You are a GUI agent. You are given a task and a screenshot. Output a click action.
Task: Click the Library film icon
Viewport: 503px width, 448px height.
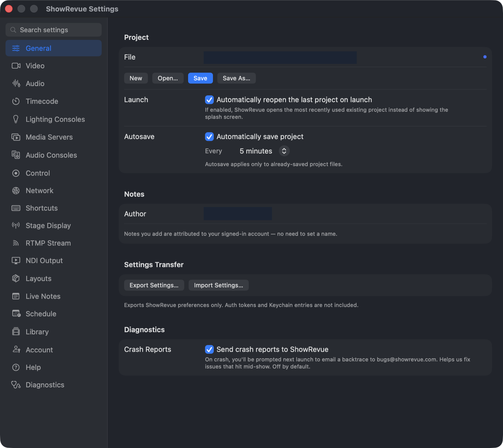point(16,332)
